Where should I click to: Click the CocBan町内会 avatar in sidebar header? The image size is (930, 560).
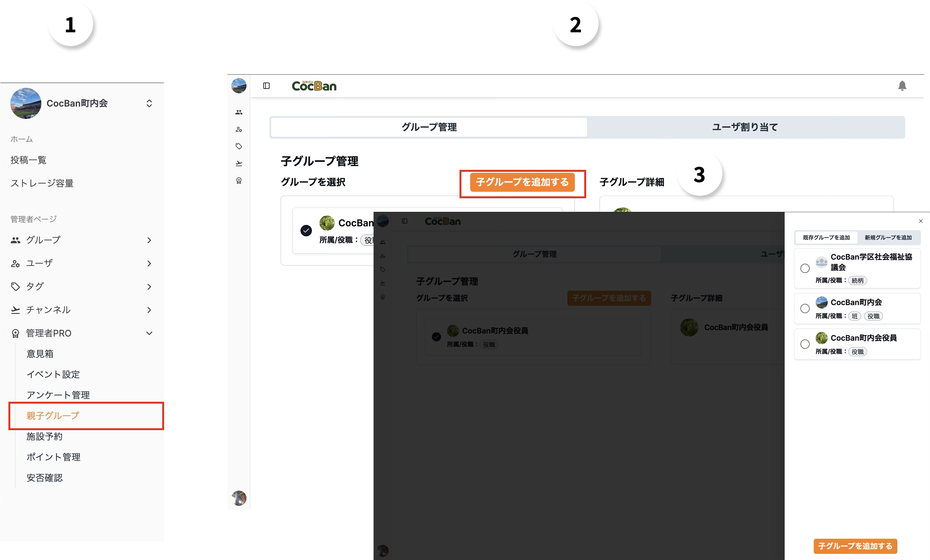26,103
